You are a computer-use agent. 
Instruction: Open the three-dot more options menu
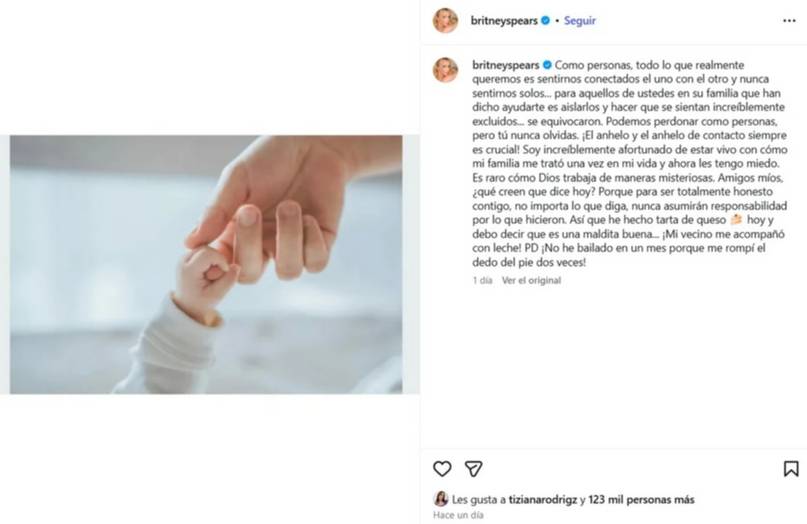click(x=789, y=21)
